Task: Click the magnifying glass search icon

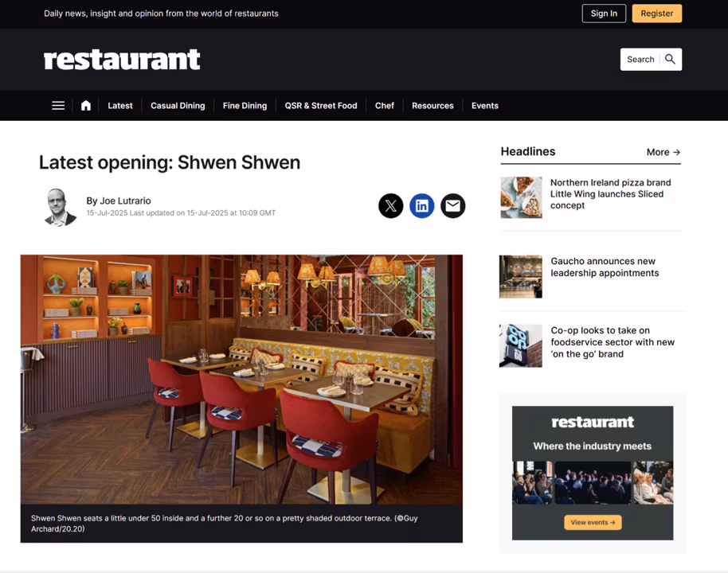Action: click(x=670, y=60)
